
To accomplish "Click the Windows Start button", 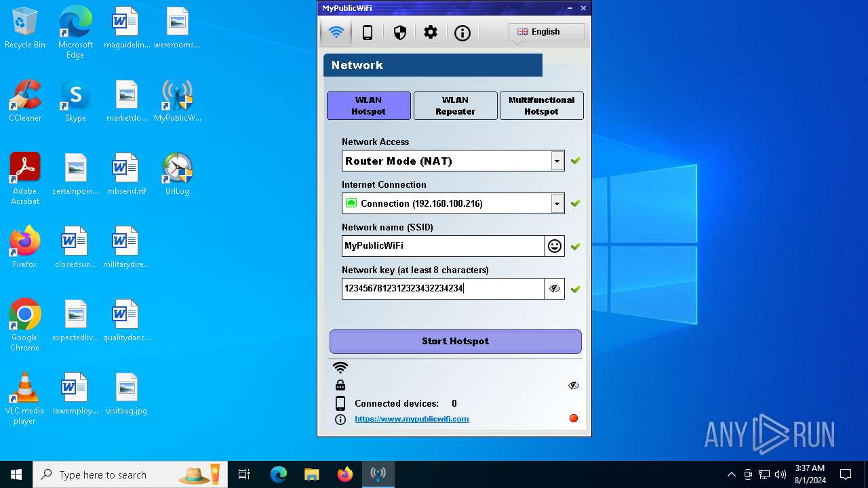I will coord(16,474).
